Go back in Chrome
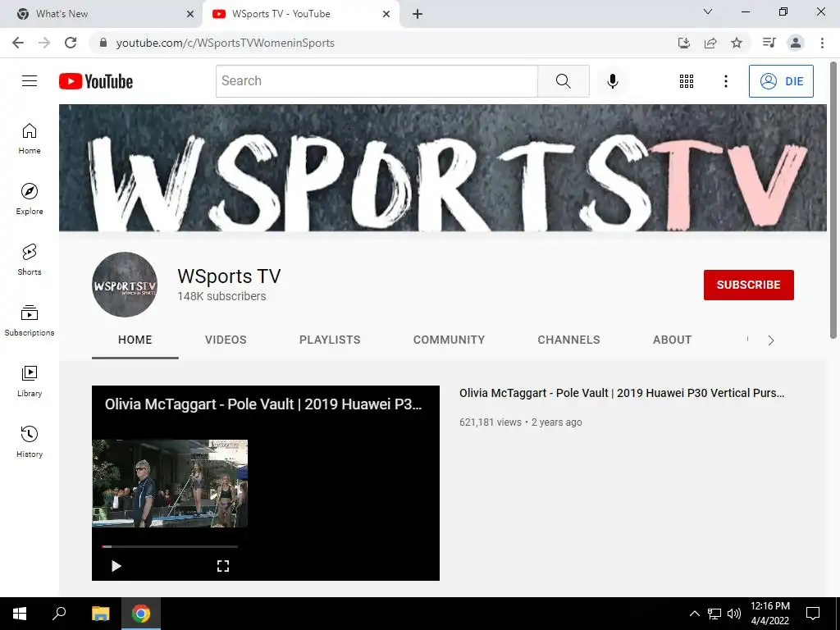This screenshot has width=840, height=630. pos(18,43)
